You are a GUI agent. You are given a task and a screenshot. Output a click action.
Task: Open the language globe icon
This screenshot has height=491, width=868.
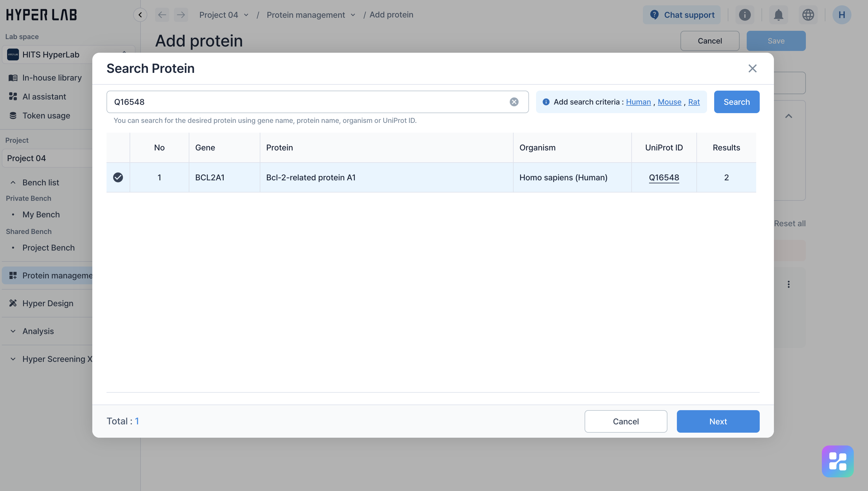tap(808, 15)
